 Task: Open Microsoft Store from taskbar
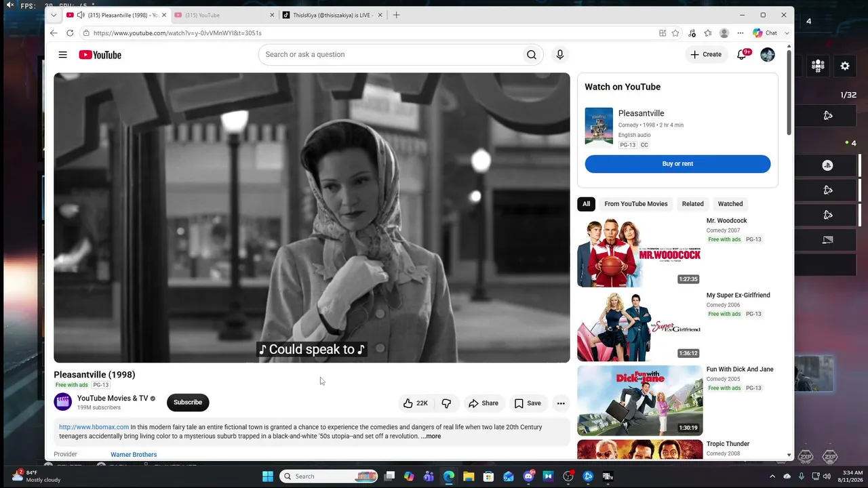[x=488, y=476]
